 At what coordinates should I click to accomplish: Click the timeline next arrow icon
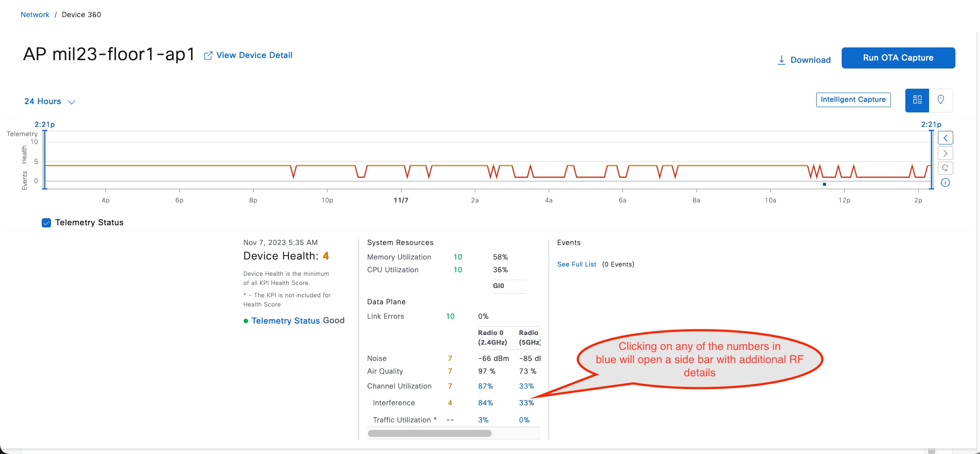[945, 153]
